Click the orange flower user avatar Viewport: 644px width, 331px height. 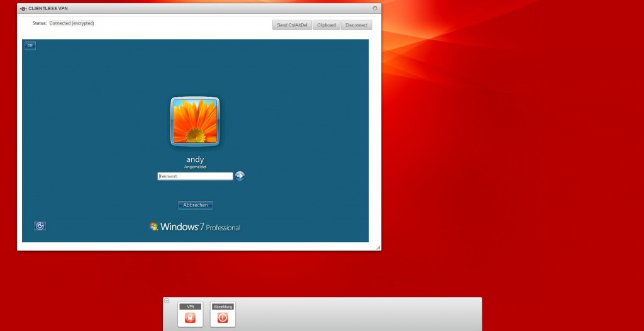pos(195,121)
